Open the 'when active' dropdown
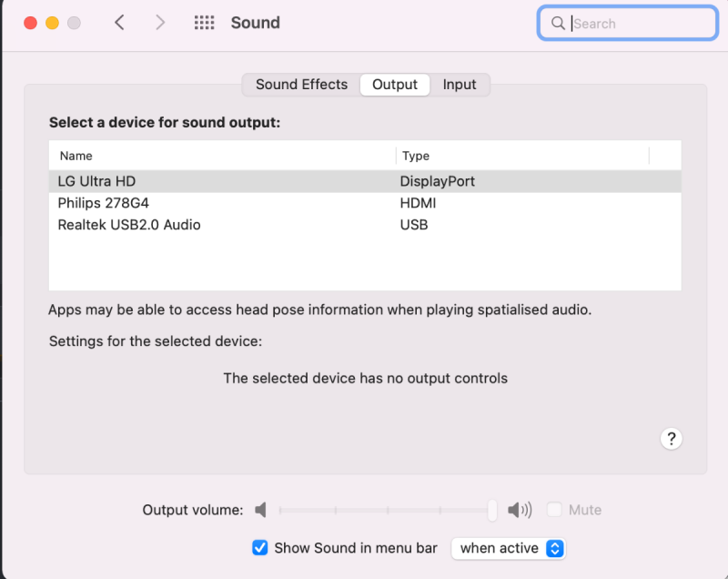The image size is (728, 579). tap(510, 548)
